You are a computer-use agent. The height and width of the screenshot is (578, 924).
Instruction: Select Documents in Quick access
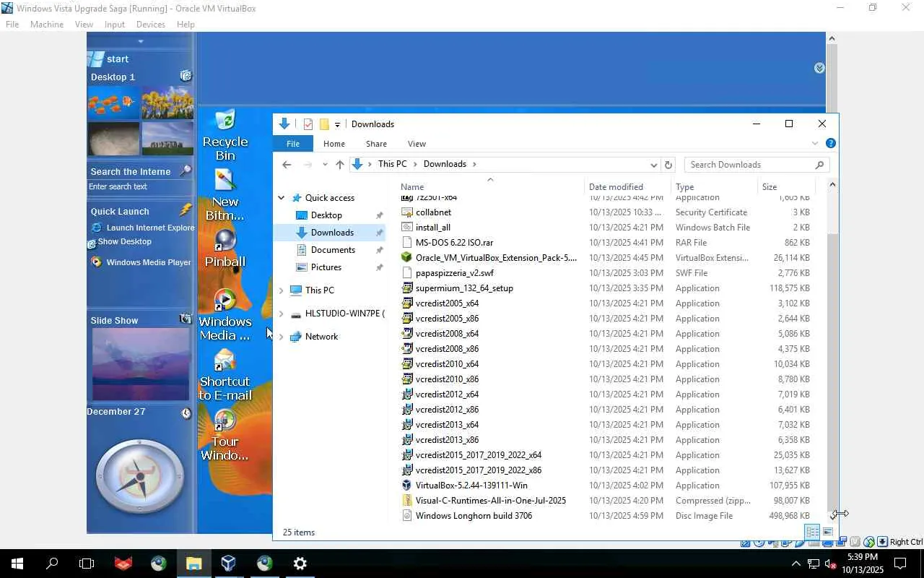pos(333,250)
